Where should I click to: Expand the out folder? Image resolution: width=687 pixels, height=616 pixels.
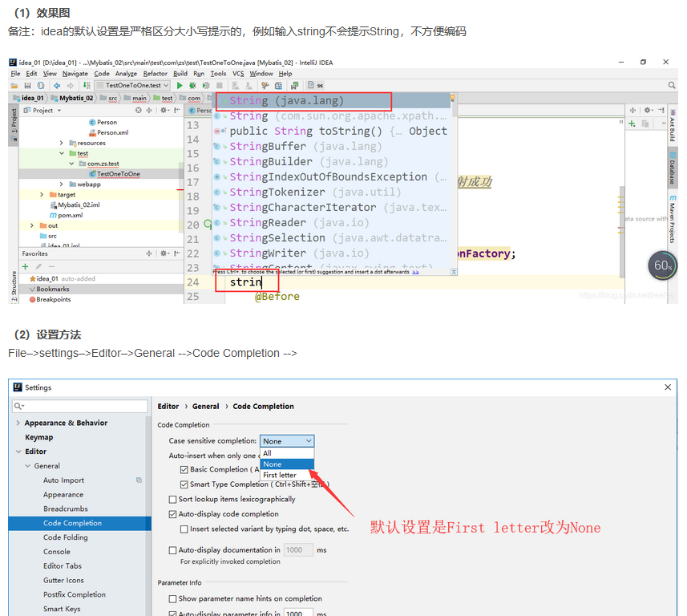[x=31, y=225]
